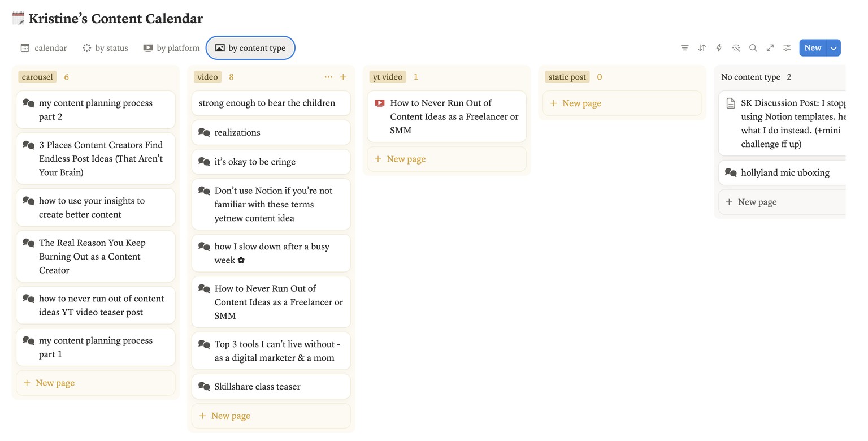Click chat icon on Top 3 tools card
The height and width of the screenshot is (441, 868).
(204, 344)
